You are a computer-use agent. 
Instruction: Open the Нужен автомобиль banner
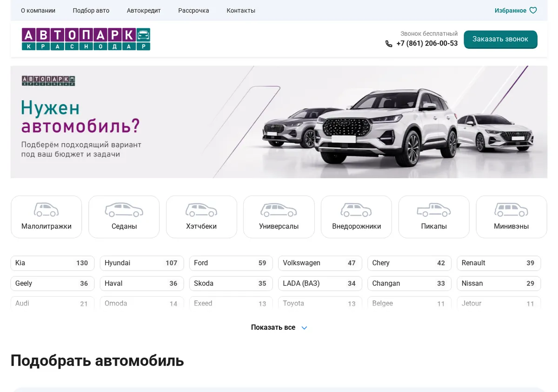coord(279,122)
